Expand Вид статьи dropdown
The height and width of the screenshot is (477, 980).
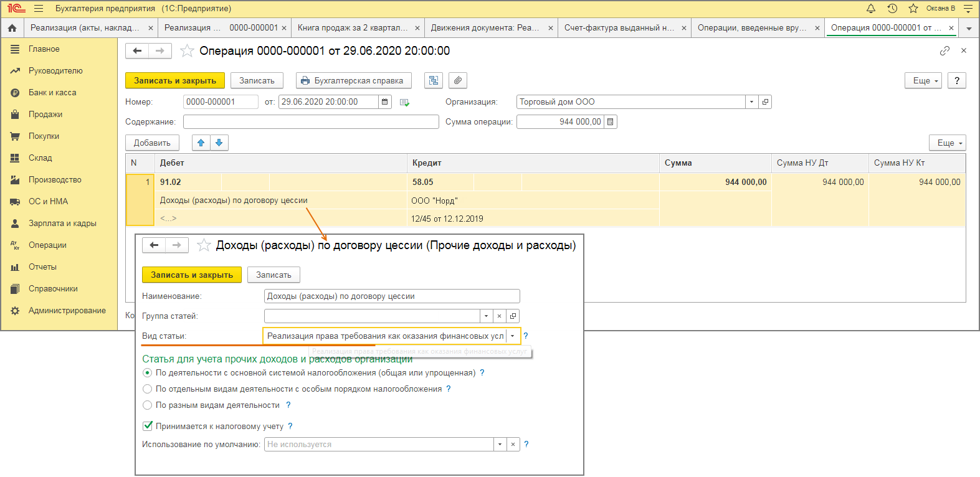[512, 336]
